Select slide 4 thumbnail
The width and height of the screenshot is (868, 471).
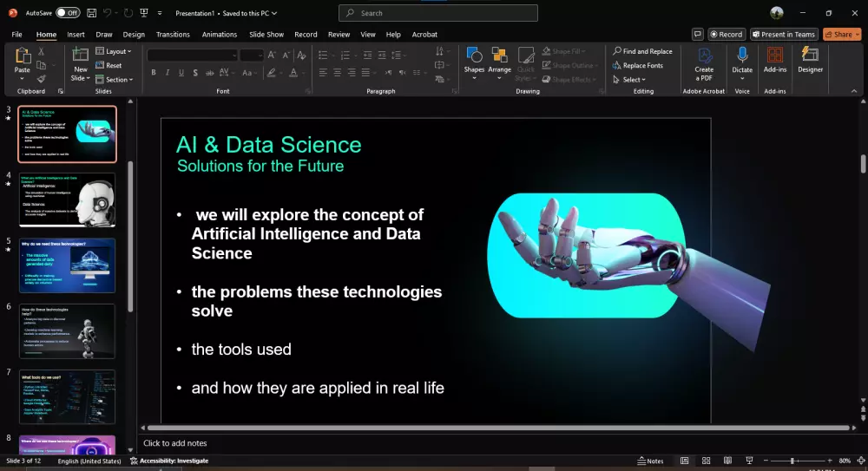pos(67,200)
